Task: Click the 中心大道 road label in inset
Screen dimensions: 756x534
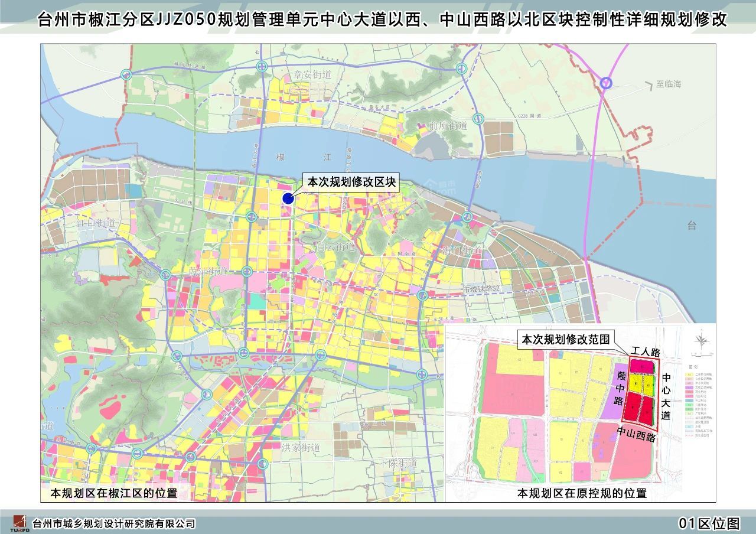Action: pyautogui.click(x=666, y=396)
